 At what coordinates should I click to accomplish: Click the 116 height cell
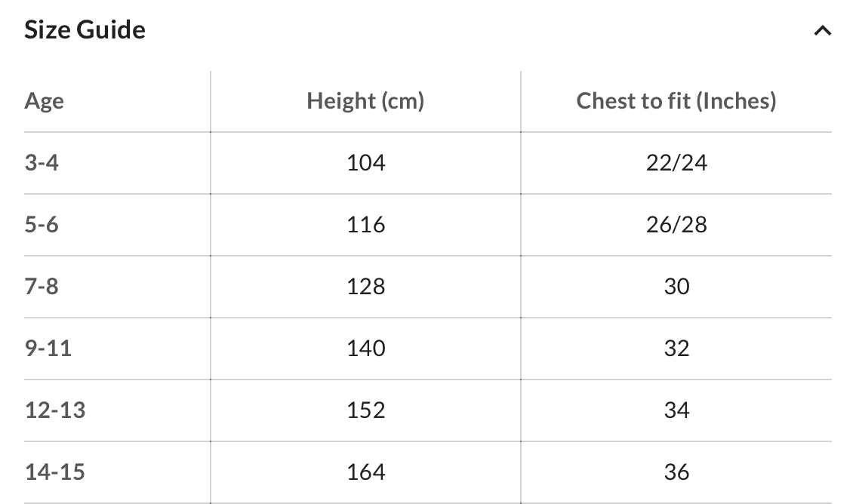point(366,224)
